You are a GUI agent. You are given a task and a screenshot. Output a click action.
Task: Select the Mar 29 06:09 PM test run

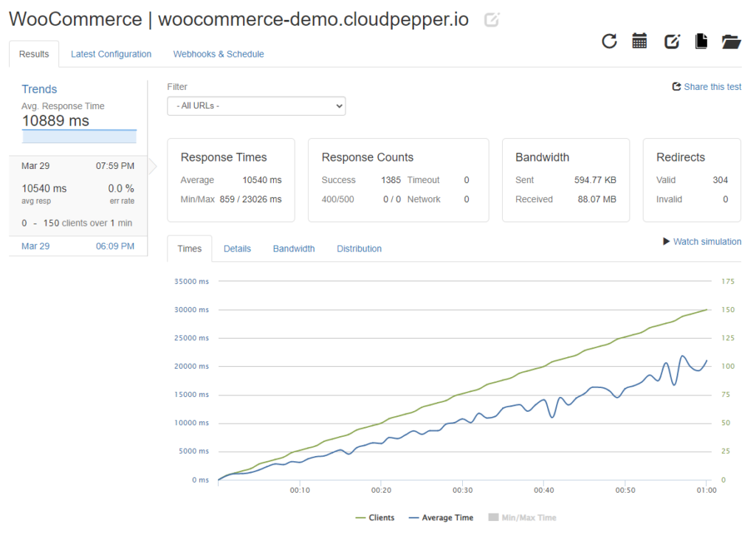coord(78,246)
